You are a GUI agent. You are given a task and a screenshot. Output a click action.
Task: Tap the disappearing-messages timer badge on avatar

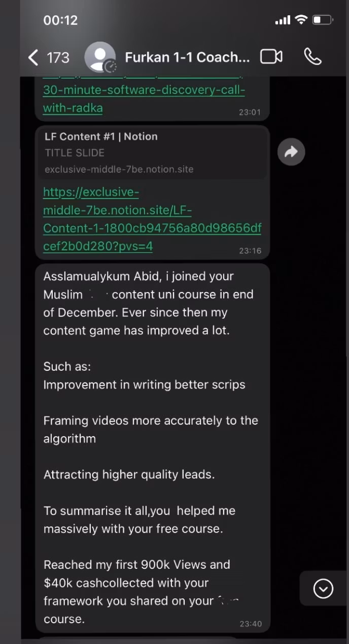[x=110, y=67]
